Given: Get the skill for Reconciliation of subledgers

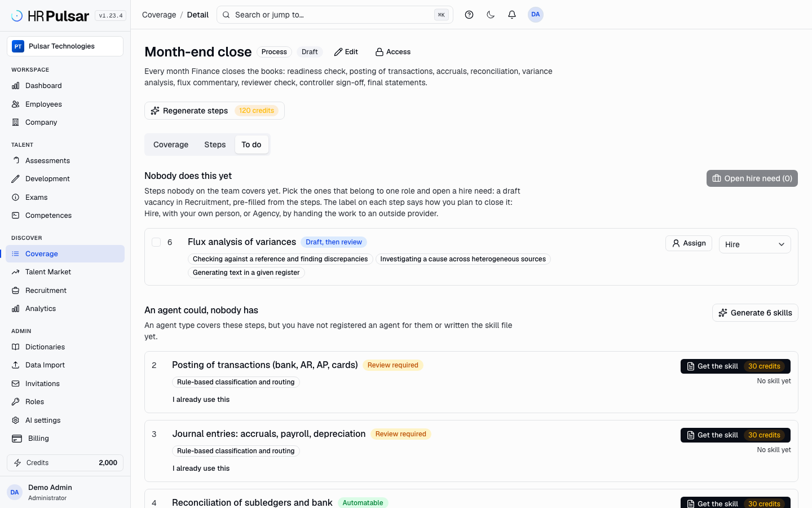Looking at the screenshot, I should click(735, 502).
